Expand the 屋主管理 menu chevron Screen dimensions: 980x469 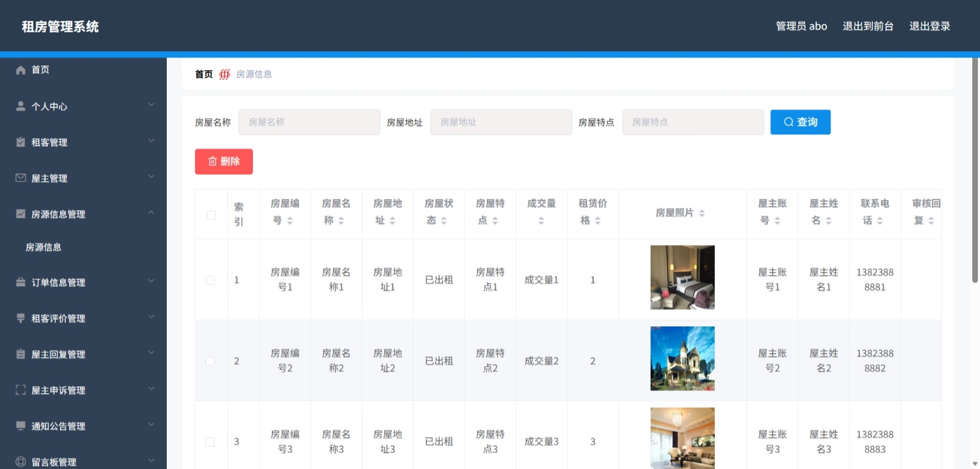click(151, 177)
